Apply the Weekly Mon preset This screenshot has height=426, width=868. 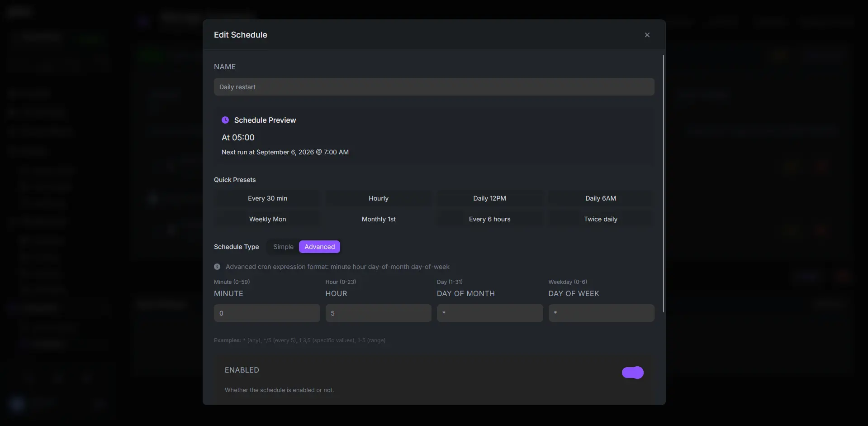267,219
